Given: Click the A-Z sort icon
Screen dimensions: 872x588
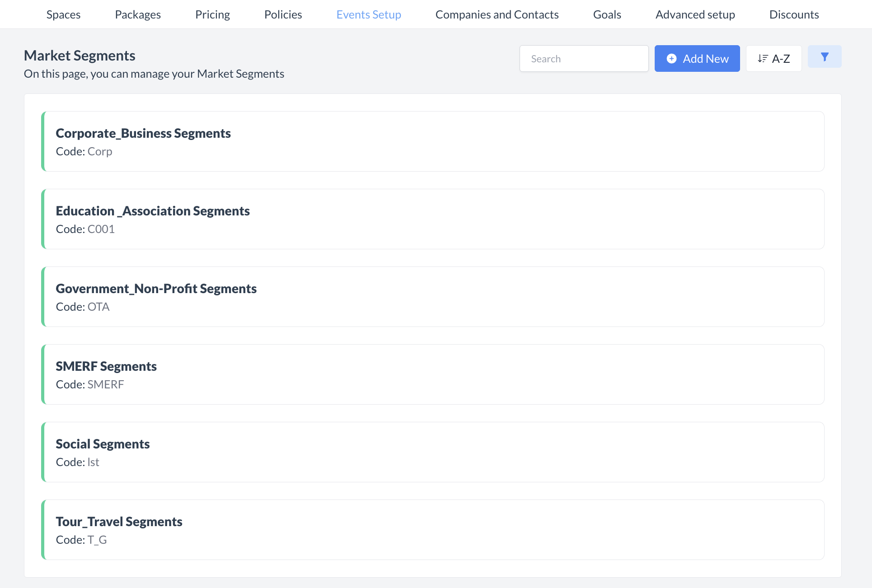Looking at the screenshot, I should [763, 58].
